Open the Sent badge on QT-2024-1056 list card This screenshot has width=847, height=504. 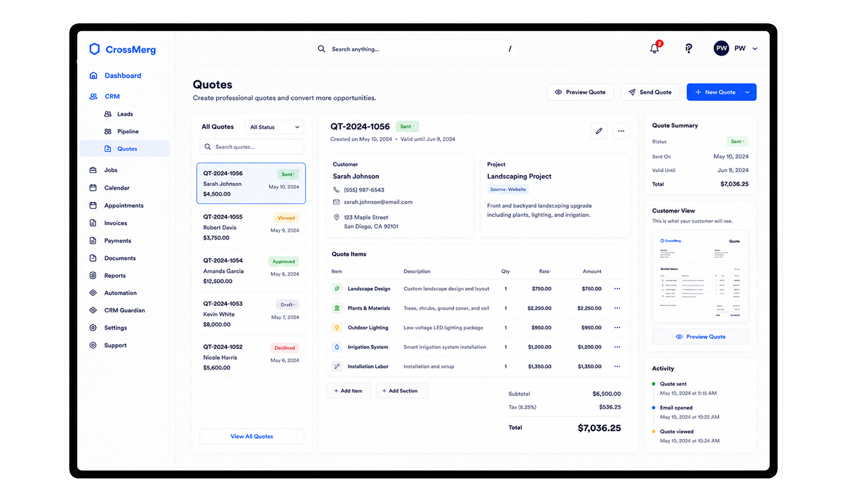[x=288, y=174]
